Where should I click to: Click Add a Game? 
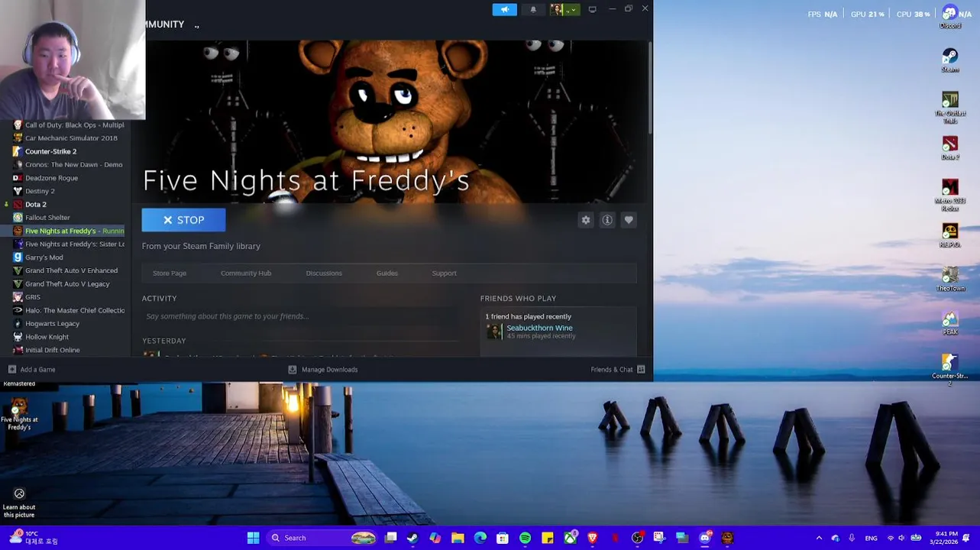coord(32,370)
